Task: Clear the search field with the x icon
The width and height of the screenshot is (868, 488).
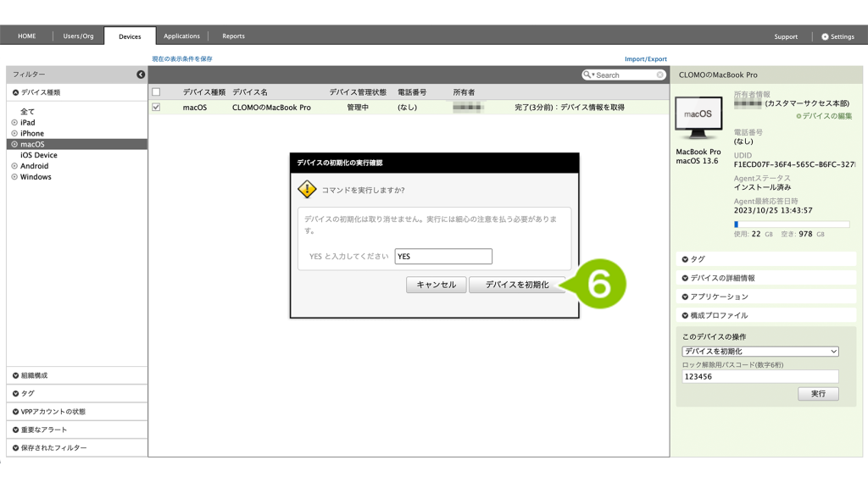Action: [x=659, y=75]
